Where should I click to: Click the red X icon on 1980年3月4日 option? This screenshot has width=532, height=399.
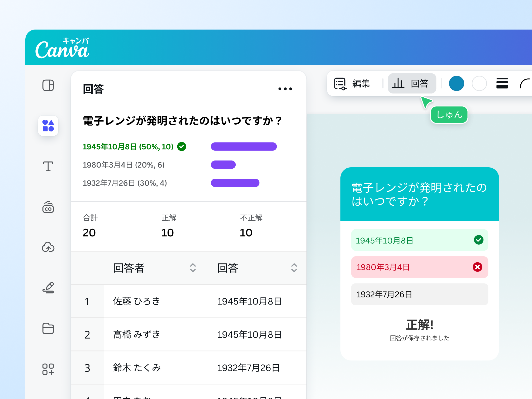click(477, 267)
